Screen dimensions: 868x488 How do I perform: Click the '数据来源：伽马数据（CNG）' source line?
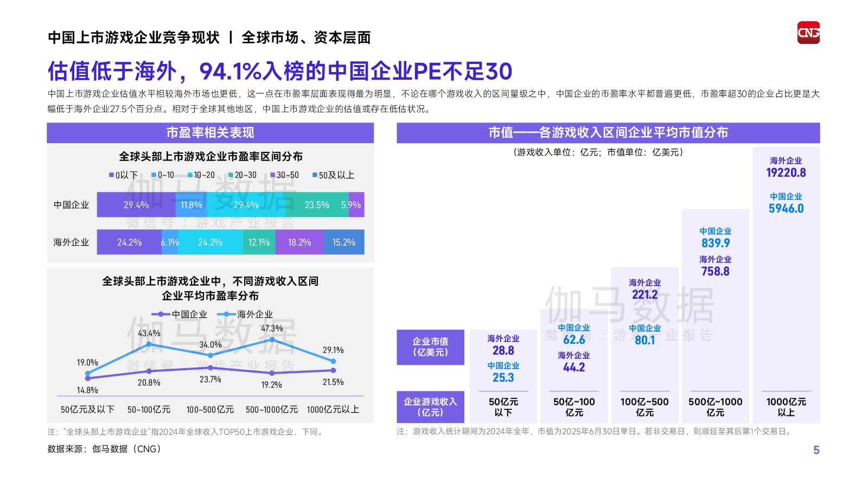point(104,449)
